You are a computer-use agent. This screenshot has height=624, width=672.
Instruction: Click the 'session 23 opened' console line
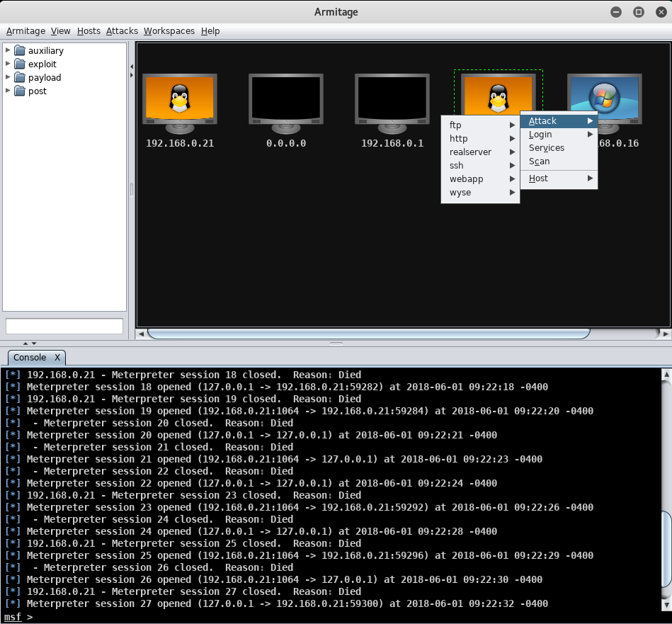[x=299, y=507]
